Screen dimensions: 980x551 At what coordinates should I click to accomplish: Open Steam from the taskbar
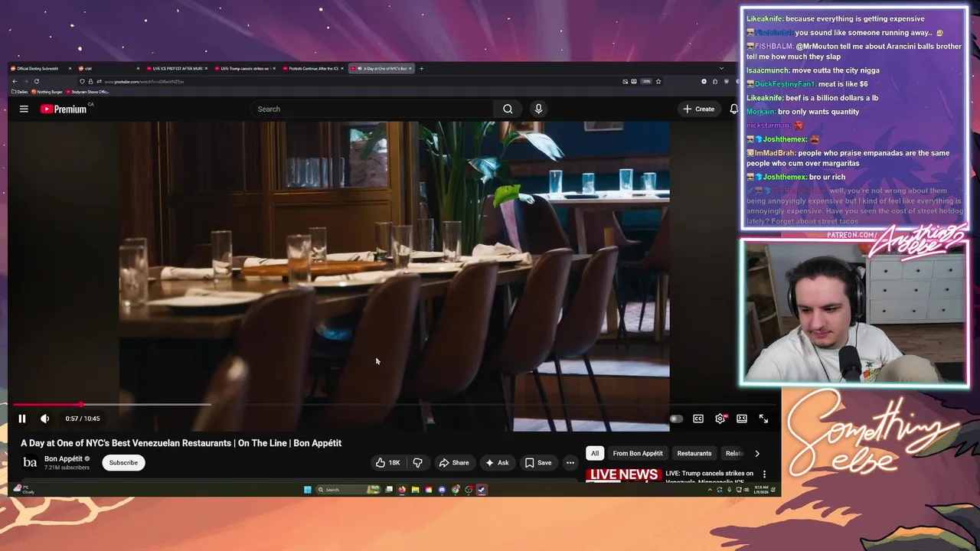[482, 490]
